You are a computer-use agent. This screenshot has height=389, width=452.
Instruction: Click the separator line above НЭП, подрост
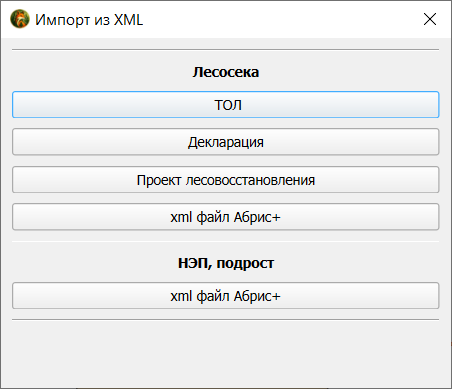pos(226,241)
